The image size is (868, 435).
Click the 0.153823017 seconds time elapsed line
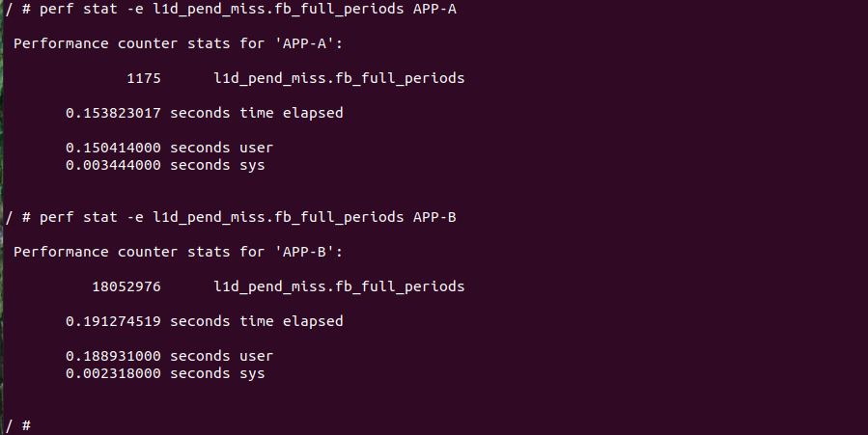click(204, 113)
